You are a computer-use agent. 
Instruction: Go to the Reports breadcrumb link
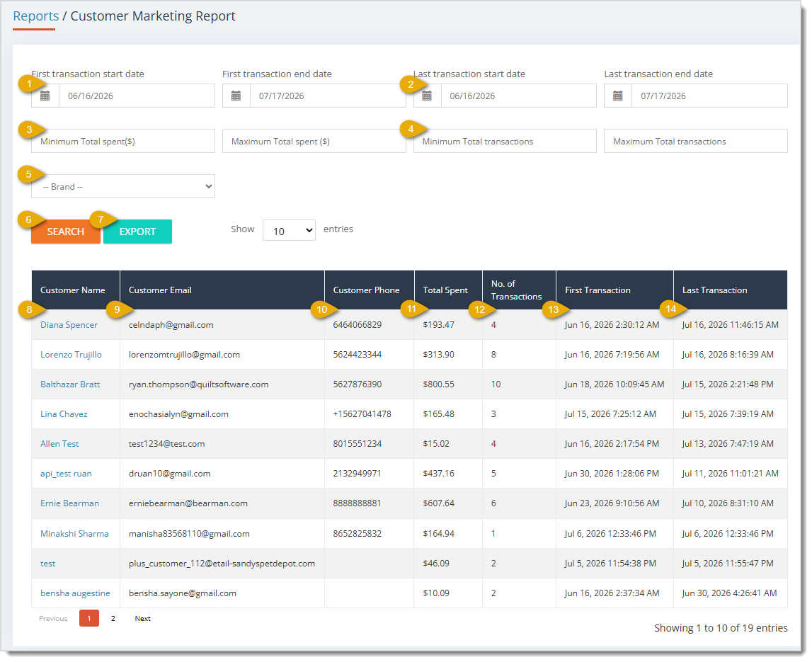point(35,16)
